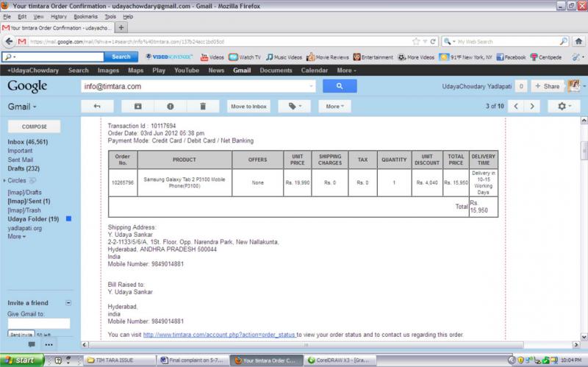This screenshot has height=367, width=588.
Task: Open toolbar search engine dropdown
Action: click(449, 41)
